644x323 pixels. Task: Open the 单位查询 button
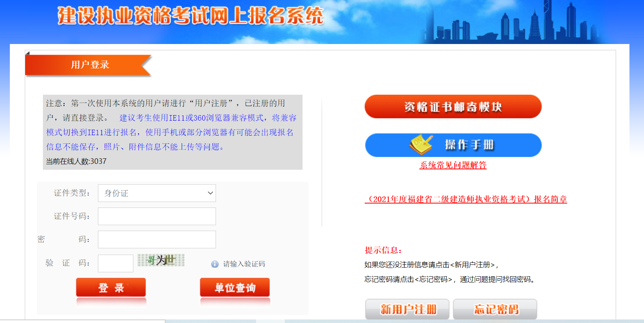[235, 288]
